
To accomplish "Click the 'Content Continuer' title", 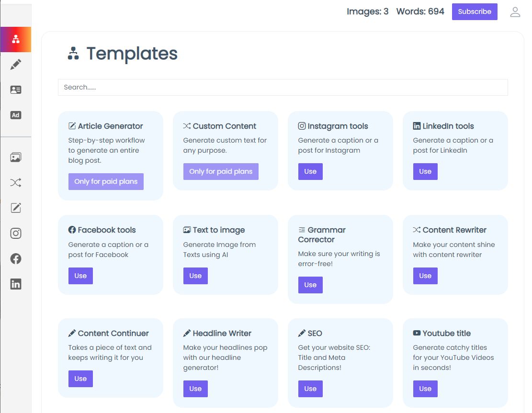I will coord(113,333).
